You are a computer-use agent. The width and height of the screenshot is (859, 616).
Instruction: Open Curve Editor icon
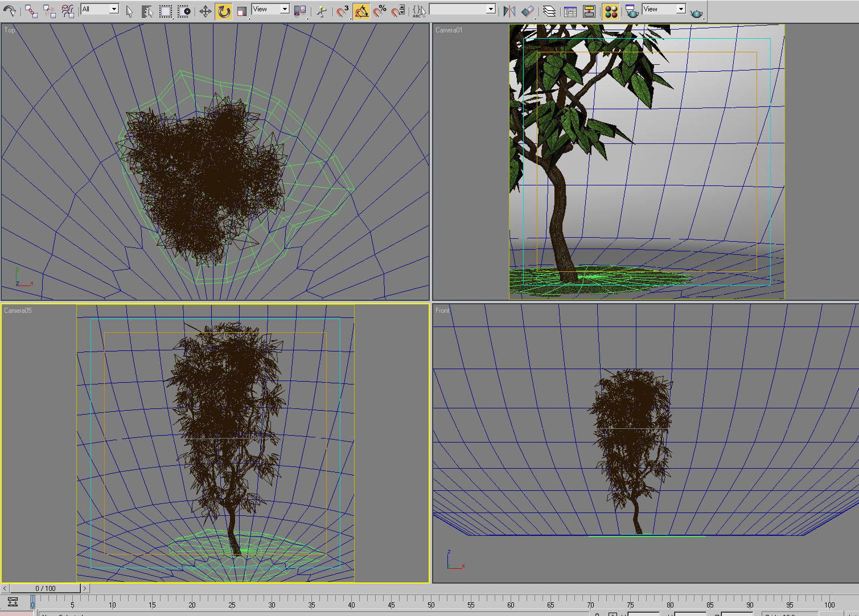[x=570, y=11]
